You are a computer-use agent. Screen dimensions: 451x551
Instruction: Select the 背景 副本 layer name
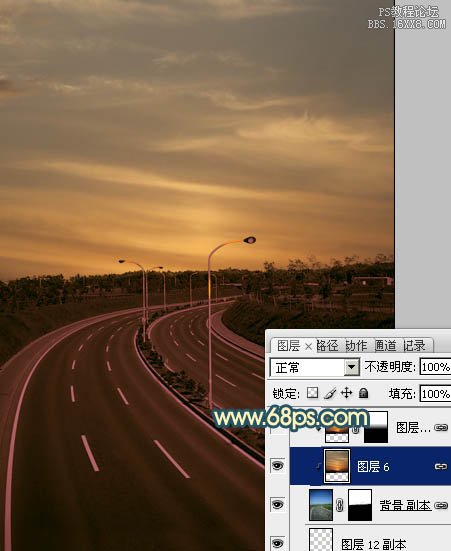tap(405, 505)
